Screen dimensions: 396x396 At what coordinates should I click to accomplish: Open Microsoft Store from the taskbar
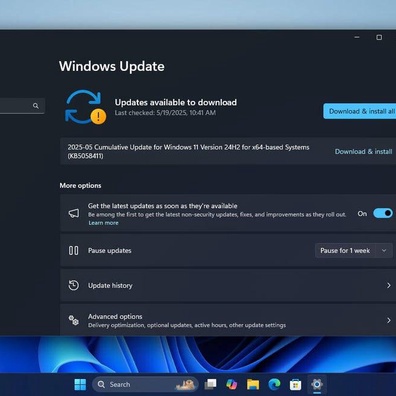pyautogui.click(x=295, y=385)
